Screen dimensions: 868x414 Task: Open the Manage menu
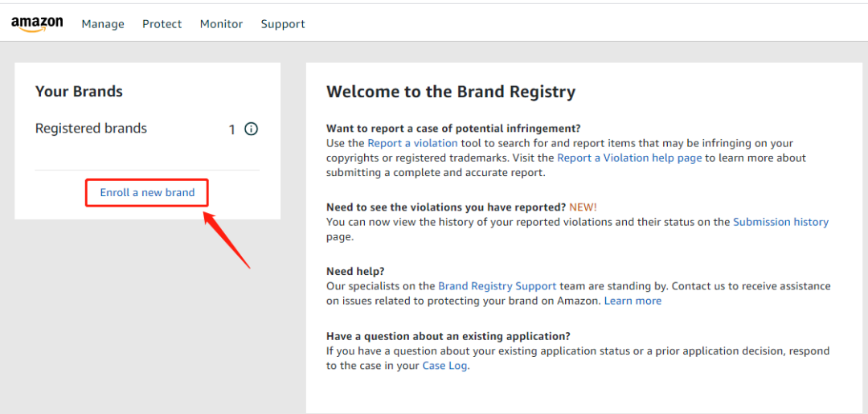click(103, 24)
